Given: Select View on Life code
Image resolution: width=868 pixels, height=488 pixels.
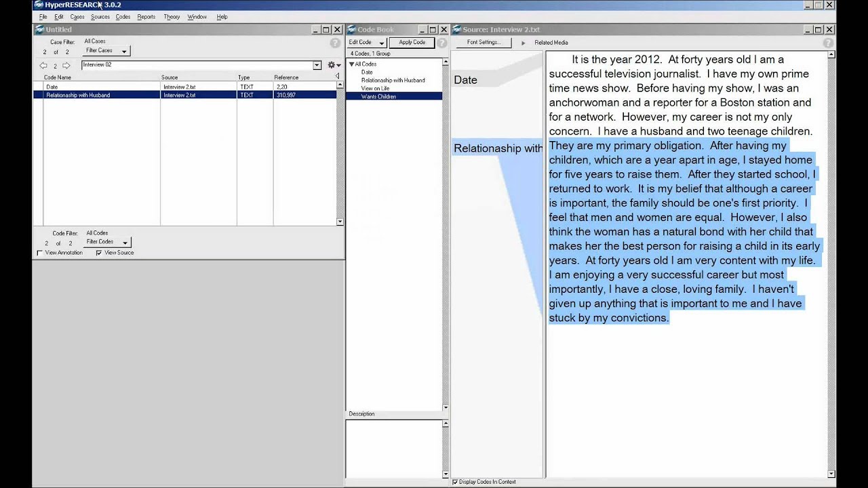Looking at the screenshot, I should [x=375, y=89].
